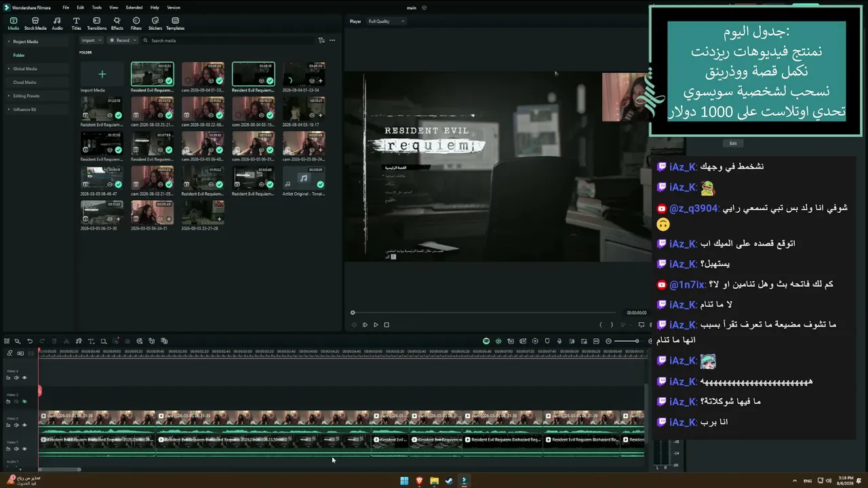Viewport: 868px width, 488px height.
Task: Click the Search media field
Action: [227, 41]
